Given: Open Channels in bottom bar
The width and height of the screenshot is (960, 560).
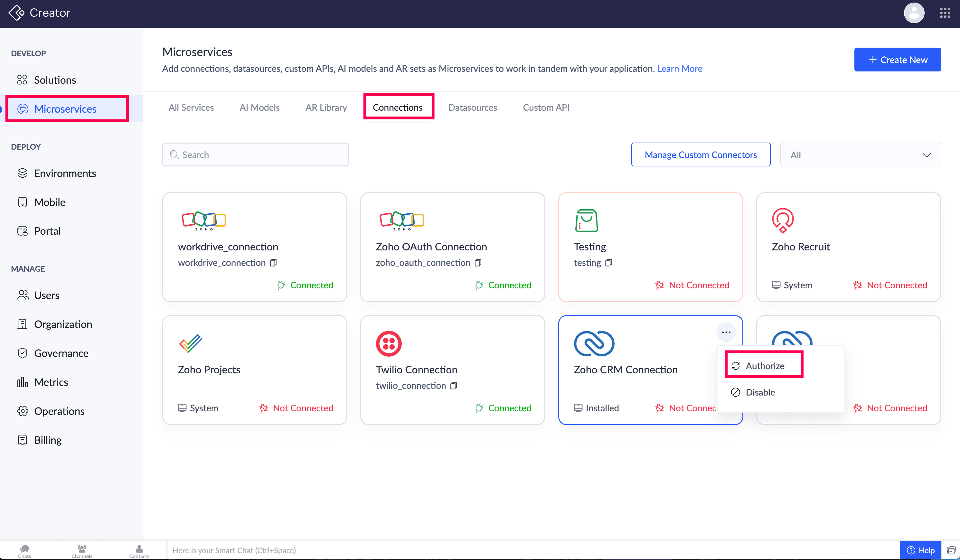Looking at the screenshot, I should (81, 551).
